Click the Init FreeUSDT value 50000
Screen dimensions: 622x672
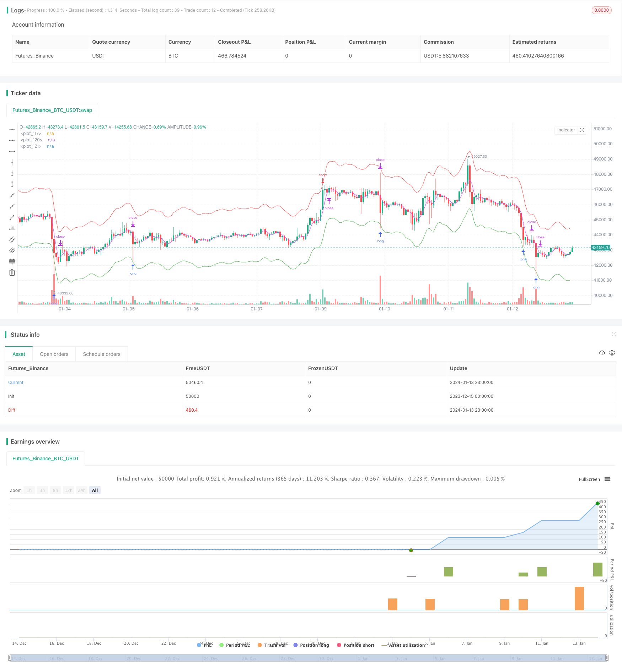tap(193, 396)
